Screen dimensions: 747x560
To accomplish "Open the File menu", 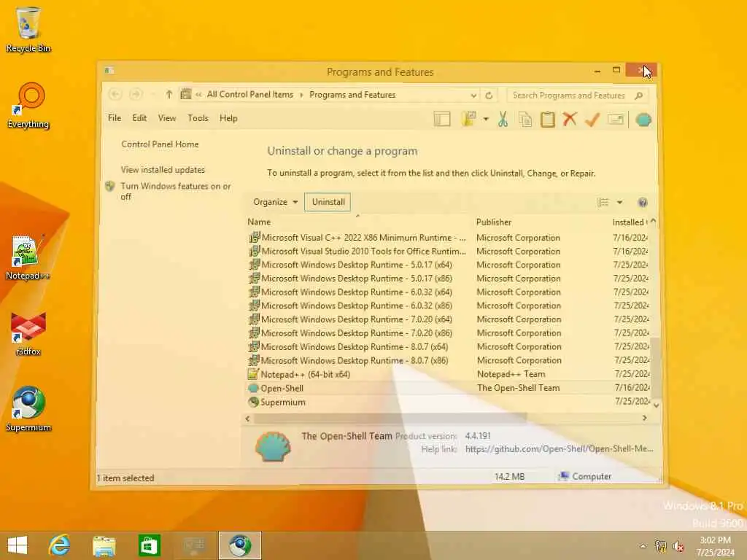I will (x=115, y=118).
